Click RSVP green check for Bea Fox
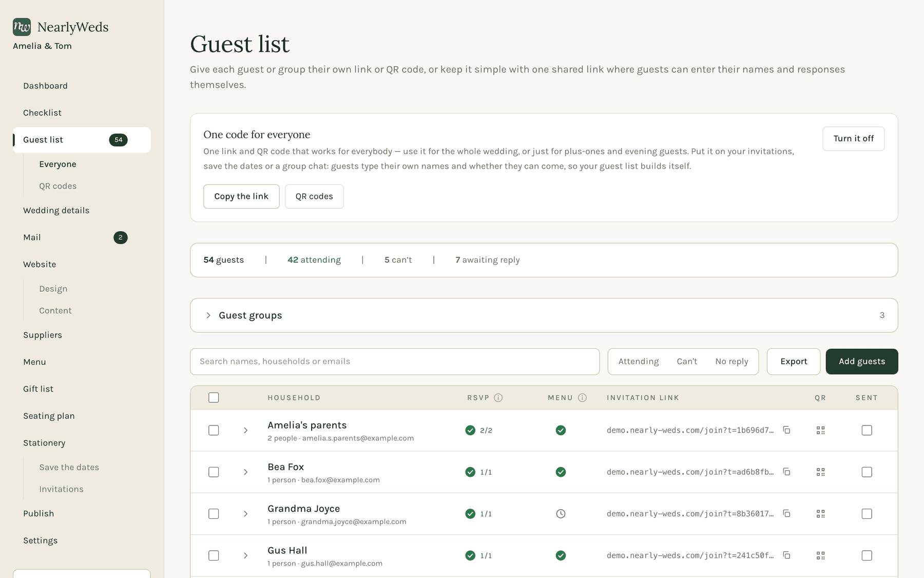The width and height of the screenshot is (924, 578). coord(470,472)
